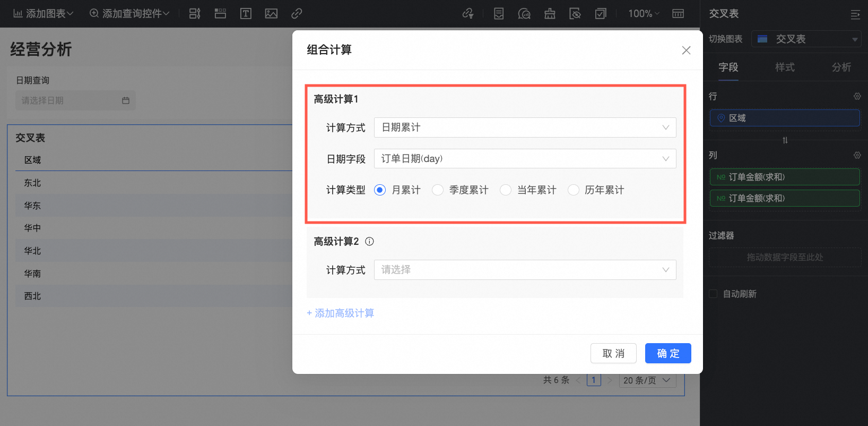Open 计算方式 dropdown in 高级计算1
The width and height of the screenshot is (868, 426).
tap(525, 127)
